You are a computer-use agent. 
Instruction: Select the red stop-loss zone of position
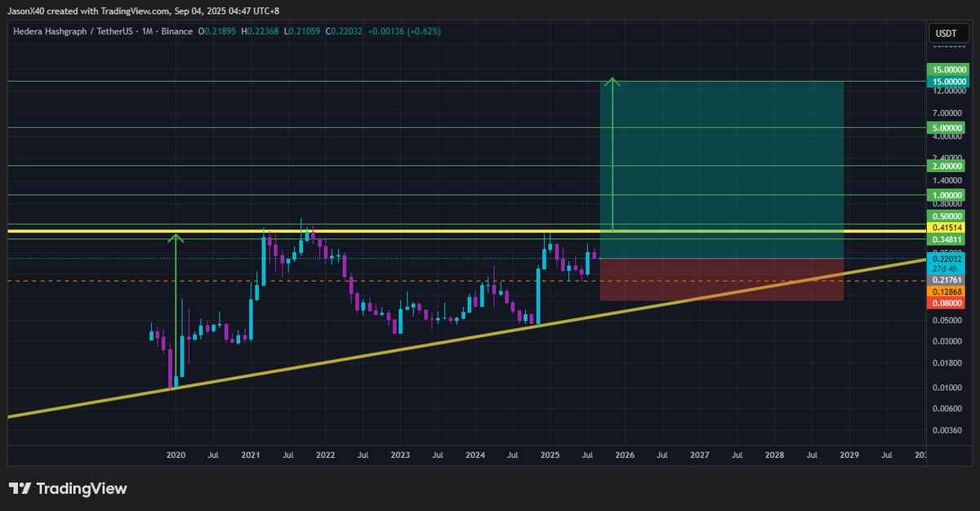click(x=722, y=279)
